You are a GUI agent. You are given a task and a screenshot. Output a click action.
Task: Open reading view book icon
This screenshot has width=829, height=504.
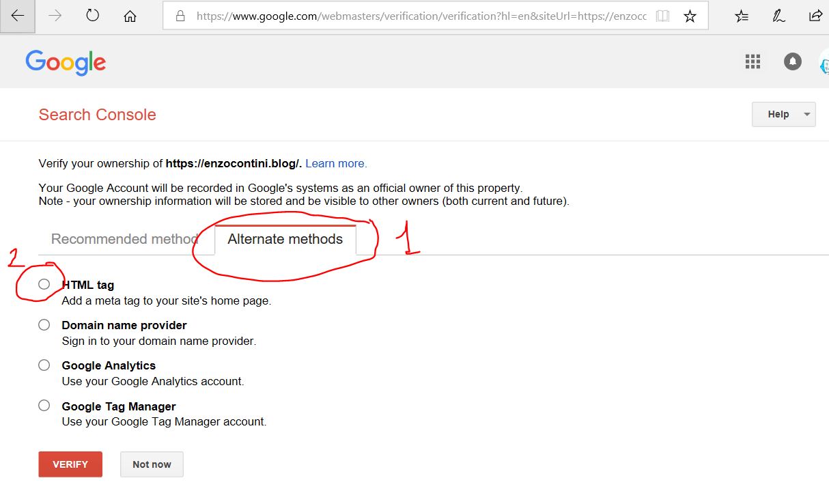pyautogui.click(x=662, y=16)
